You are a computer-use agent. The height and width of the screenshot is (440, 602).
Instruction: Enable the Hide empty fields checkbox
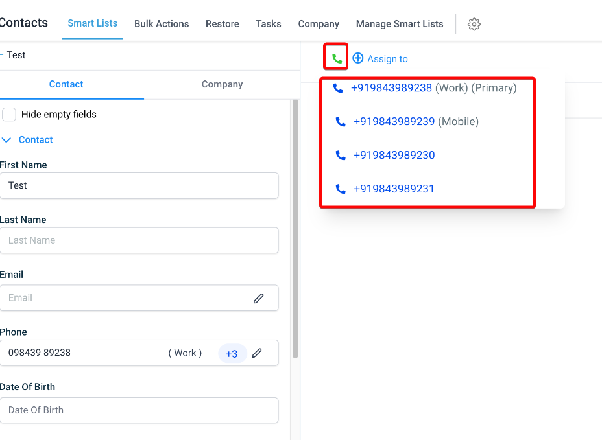[9, 114]
